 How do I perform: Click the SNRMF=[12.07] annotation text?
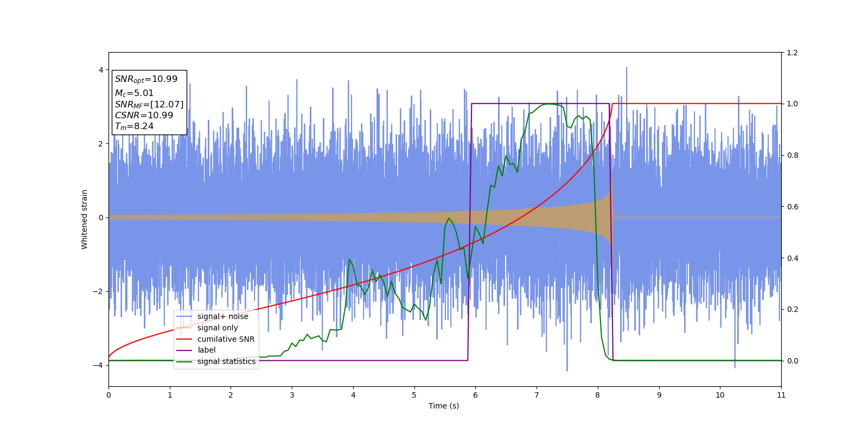point(149,104)
